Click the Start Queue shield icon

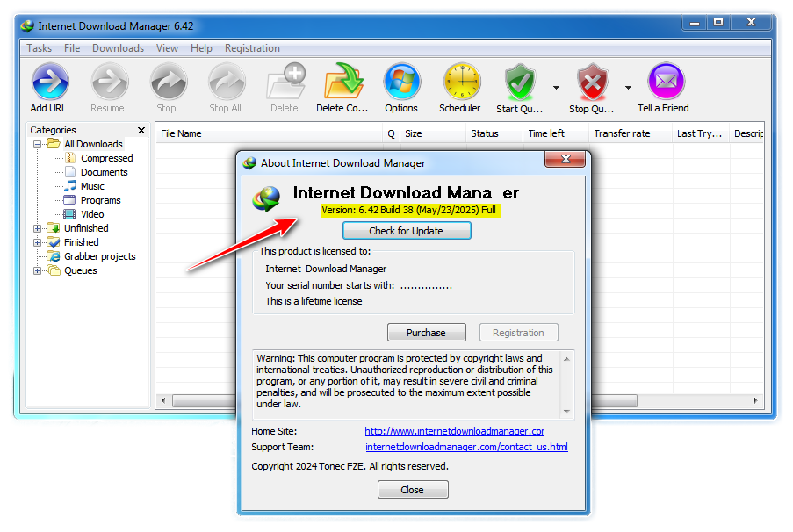click(x=519, y=83)
